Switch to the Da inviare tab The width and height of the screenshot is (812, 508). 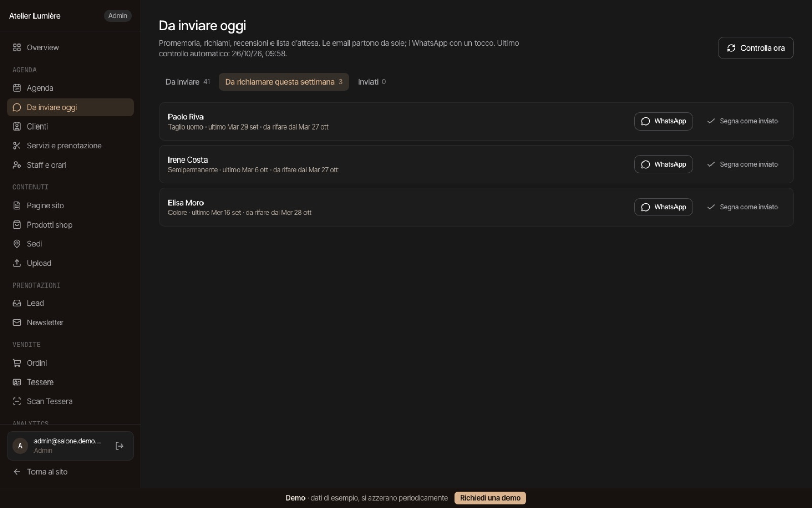187,82
